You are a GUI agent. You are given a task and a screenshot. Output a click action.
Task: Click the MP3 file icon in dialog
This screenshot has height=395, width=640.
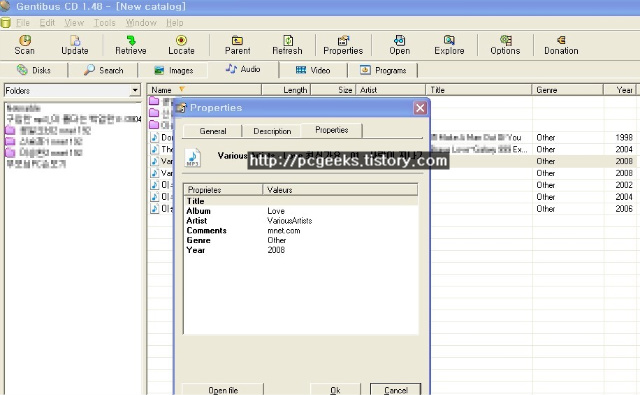(193, 158)
